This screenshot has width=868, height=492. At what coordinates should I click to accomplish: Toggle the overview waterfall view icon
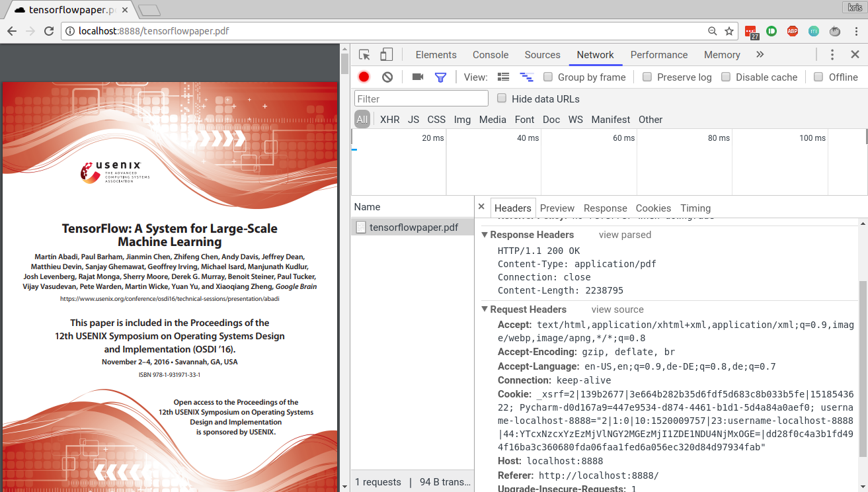526,77
